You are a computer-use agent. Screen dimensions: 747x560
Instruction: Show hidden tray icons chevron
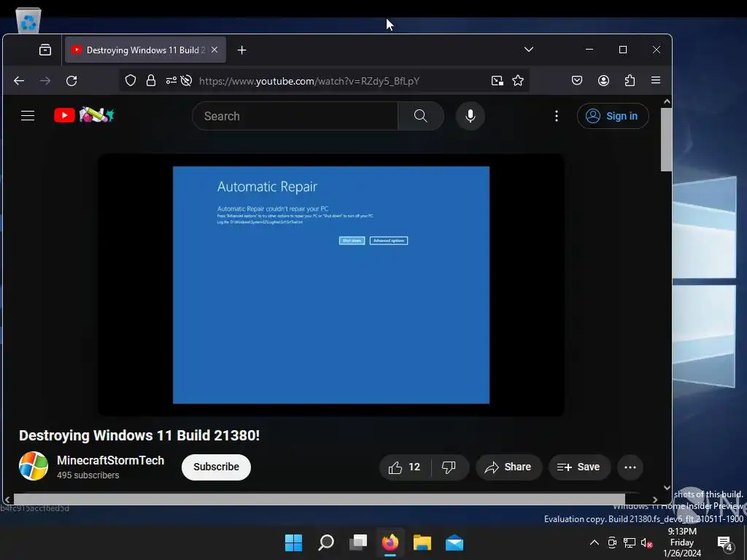(x=594, y=542)
